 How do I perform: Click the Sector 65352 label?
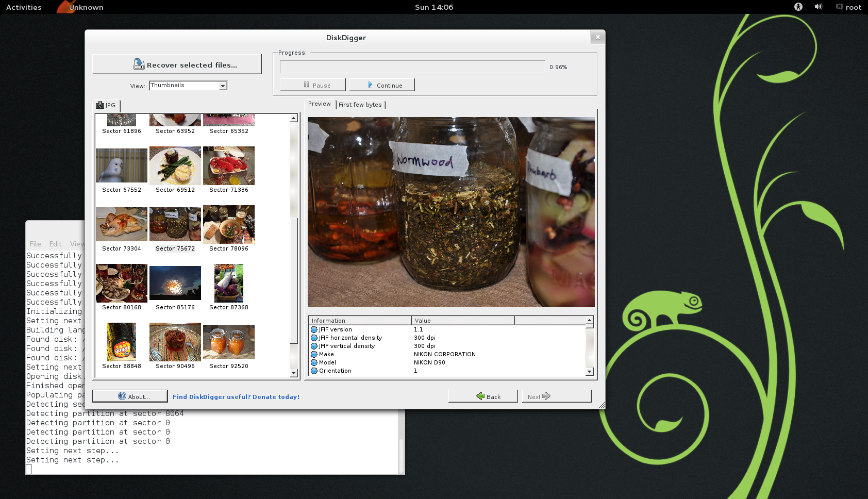[x=229, y=131]
